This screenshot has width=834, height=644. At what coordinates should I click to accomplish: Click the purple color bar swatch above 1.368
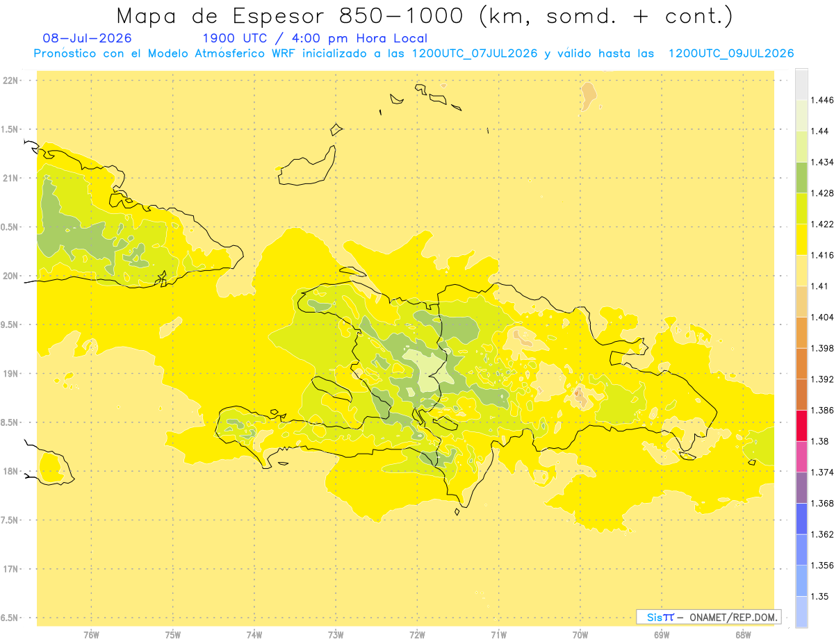point(801,488)
